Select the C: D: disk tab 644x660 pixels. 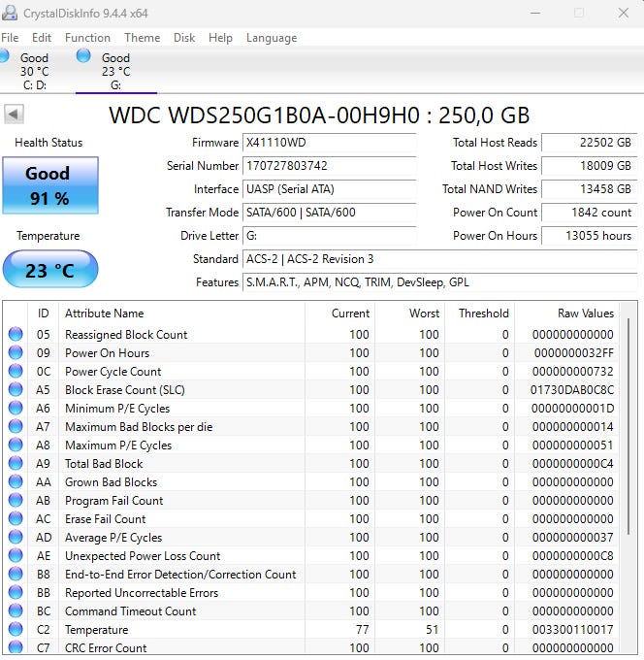tap(33, 71)
